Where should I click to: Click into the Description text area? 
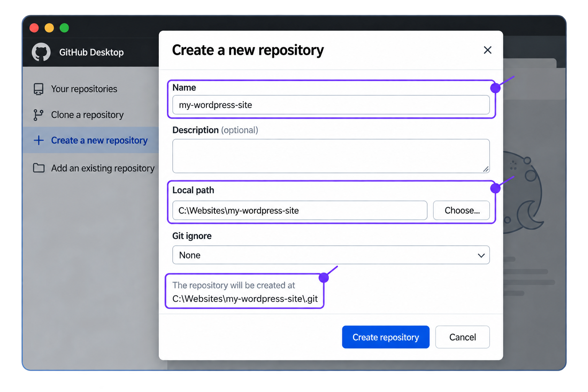coord(331,156)
